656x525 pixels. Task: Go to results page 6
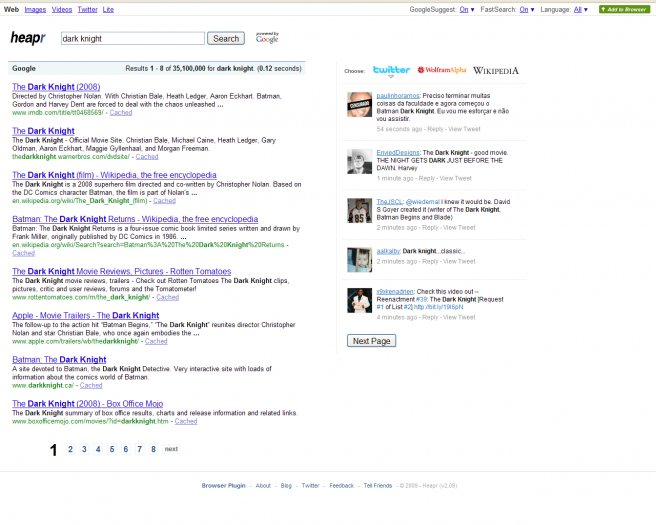126,449
